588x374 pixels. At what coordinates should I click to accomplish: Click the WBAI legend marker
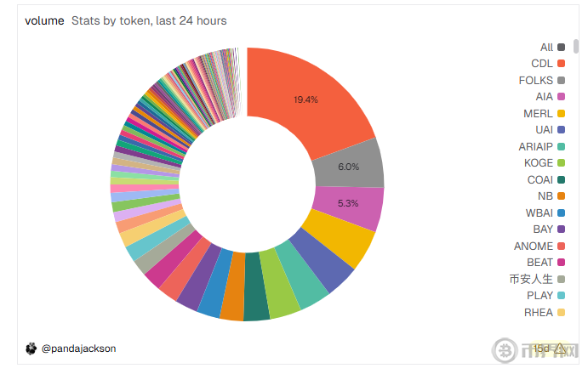[562, 212]
